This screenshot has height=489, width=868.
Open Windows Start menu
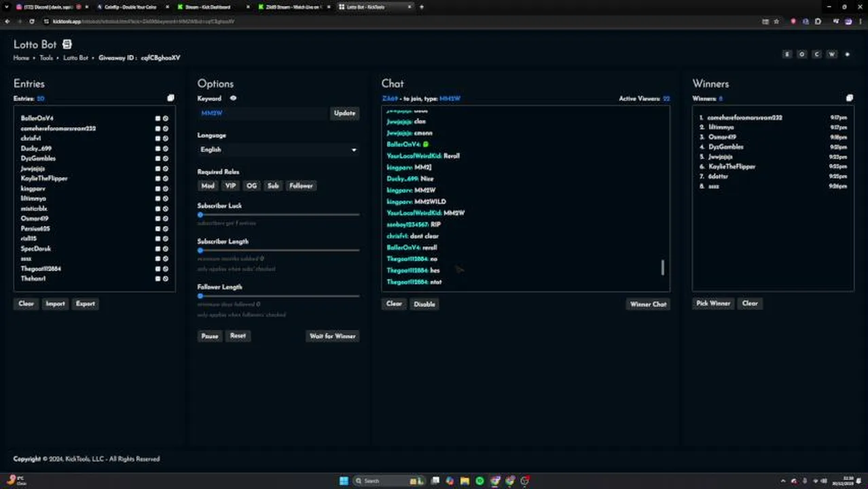click(x=344, y=481)
